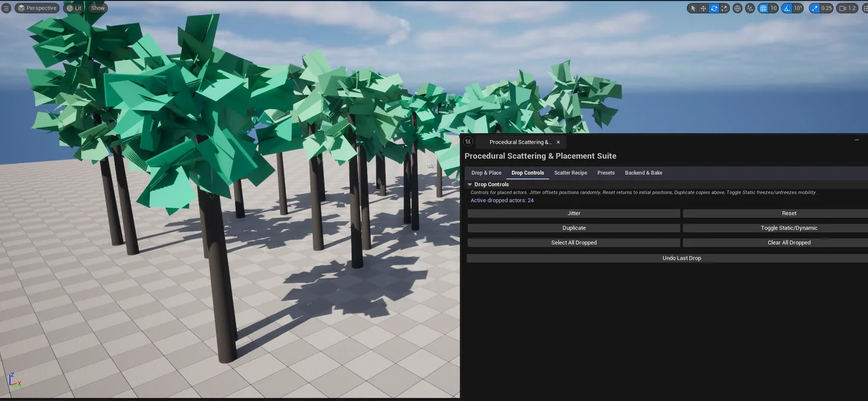The height and width of the screenshot is (401, 868).
Task: Toggle the surface snapping icon
Action: click(x=750, y=8)
